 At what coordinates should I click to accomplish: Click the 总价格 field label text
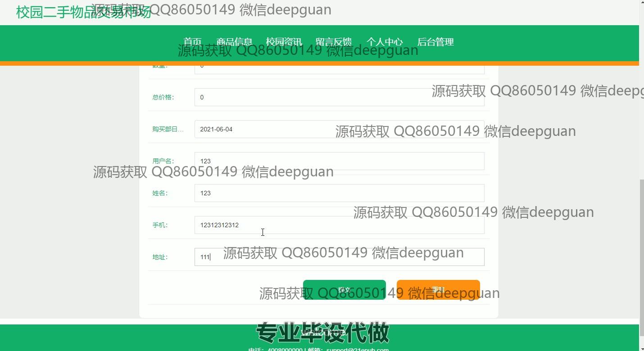[x=163, y=97]
